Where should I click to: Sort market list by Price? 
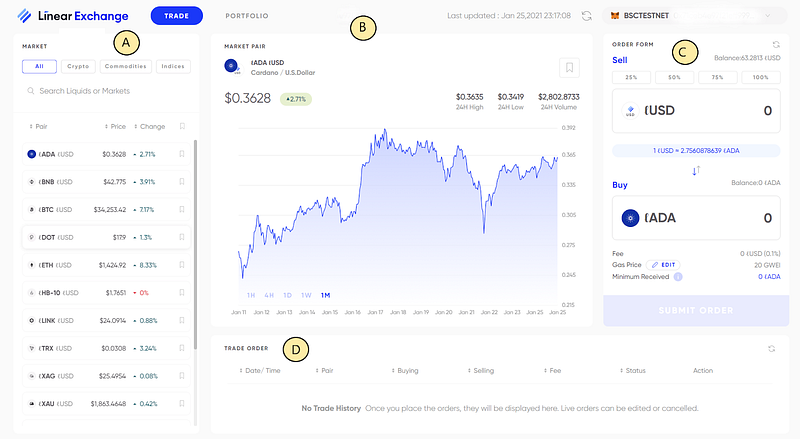(115, 127)
